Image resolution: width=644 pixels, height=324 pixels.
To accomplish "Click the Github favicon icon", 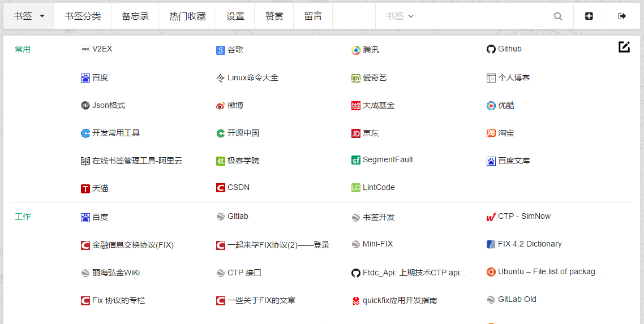I will (x=491, y=49).
